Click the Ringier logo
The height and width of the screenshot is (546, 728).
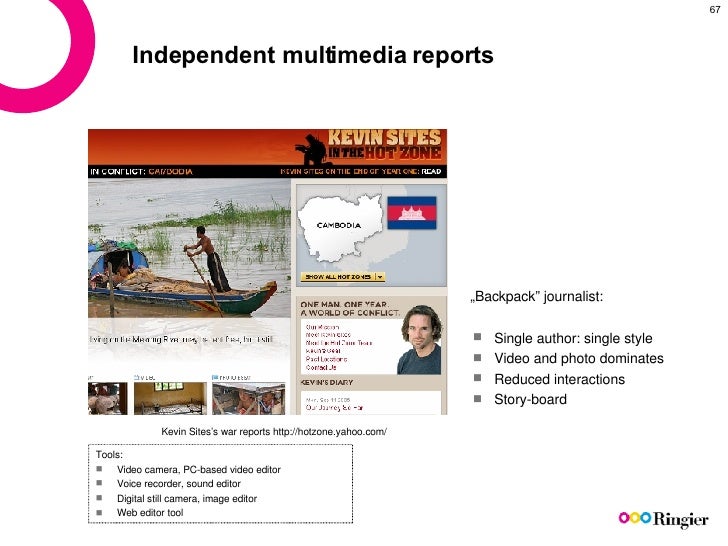[663, 519]
